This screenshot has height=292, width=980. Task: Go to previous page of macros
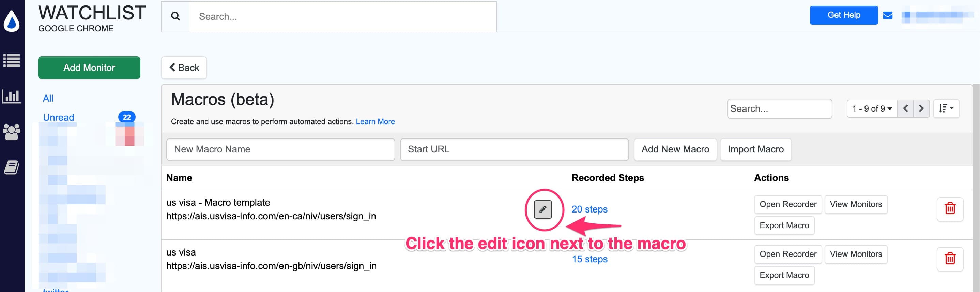[x=905, y=109]
